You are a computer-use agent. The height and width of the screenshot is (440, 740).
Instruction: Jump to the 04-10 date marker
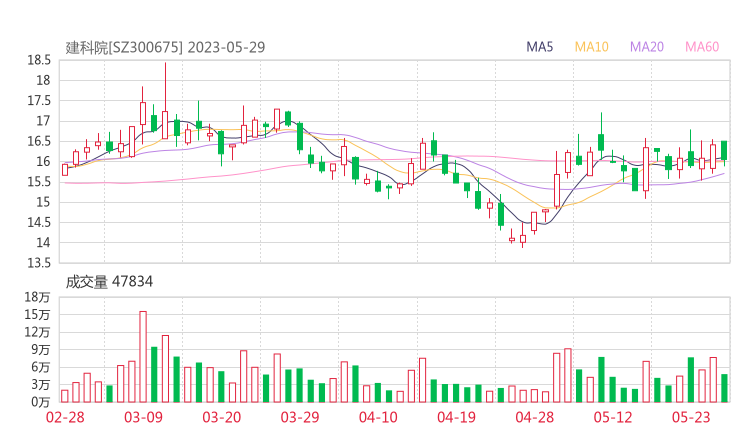point(378,418)
